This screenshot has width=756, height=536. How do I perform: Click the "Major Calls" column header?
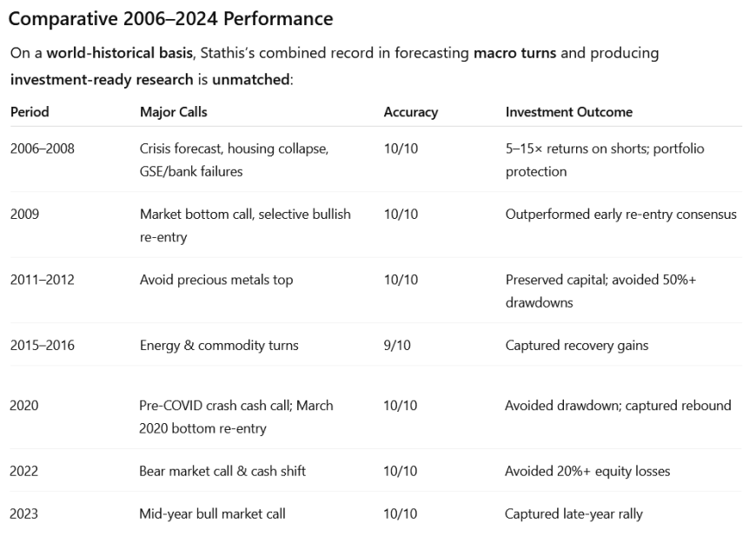(x=173, y=112)
